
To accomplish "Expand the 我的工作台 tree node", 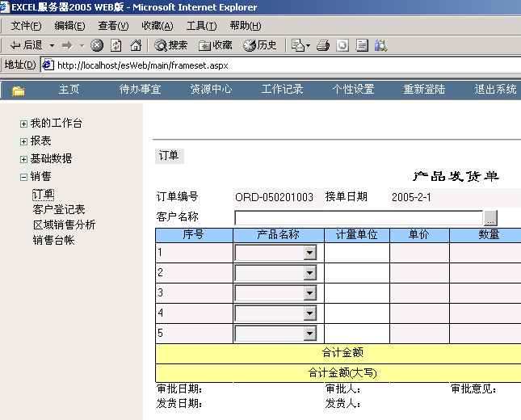I will coord(23,124).
